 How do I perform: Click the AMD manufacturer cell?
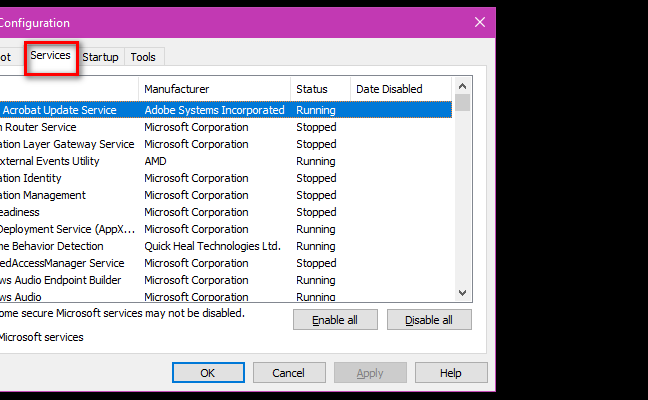tap(155, 161)
